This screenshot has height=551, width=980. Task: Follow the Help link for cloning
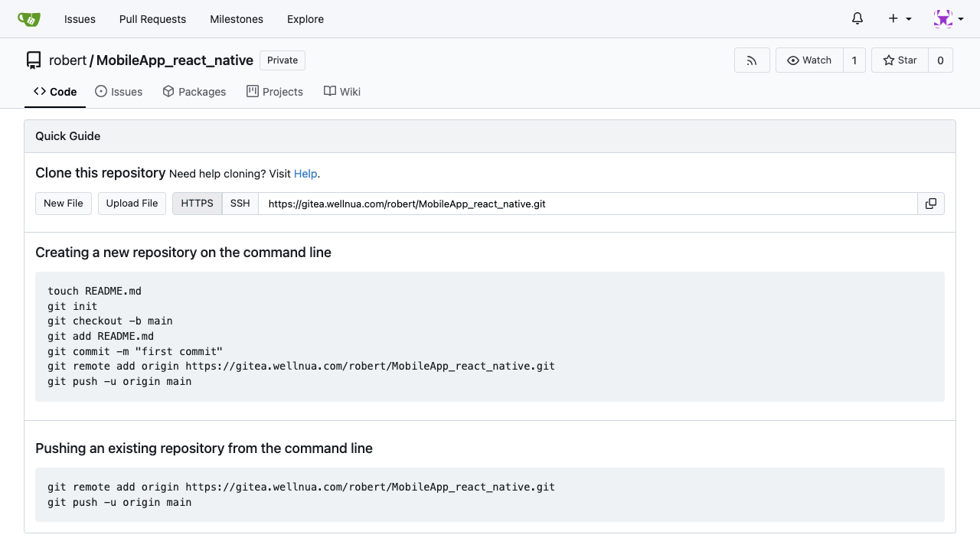coord(305,174)
